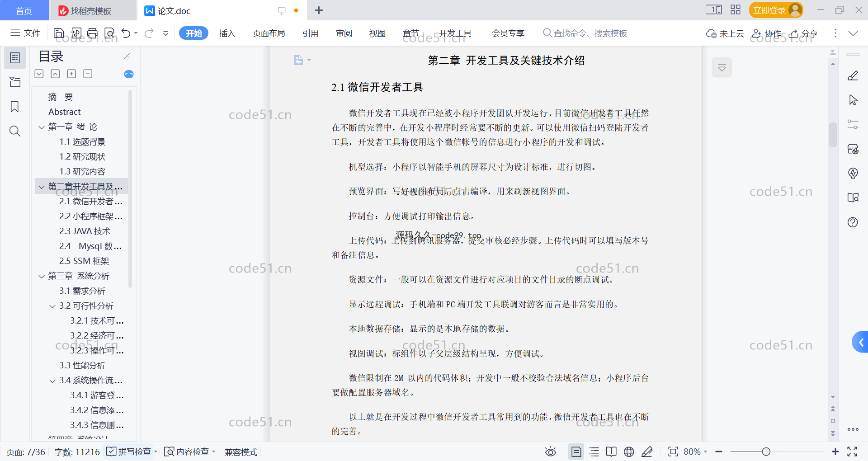Image resolution: width=868 pixels, height=461 pixels.
Task: Click the zoom slider handle
Action: click(766, 452)
